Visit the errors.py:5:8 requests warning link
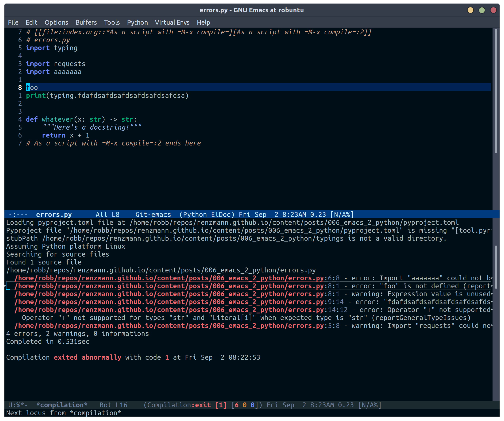This screenshot has height=421, width=504. [x=177, y=326]
